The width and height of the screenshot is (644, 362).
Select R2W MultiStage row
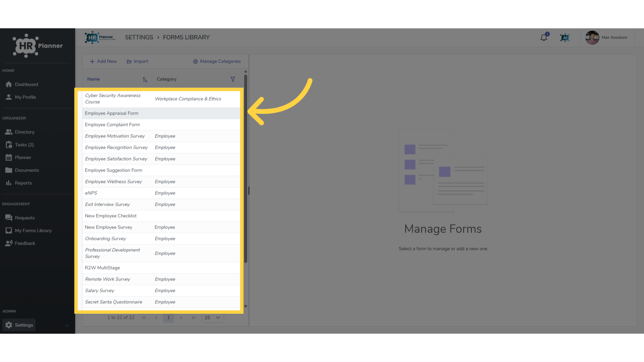(x=161, y=268)
